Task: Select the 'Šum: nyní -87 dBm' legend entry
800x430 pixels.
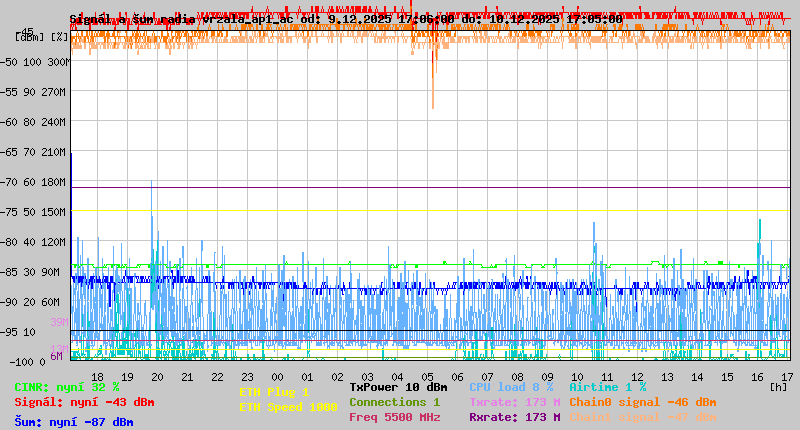Action: tap(73, 422)
